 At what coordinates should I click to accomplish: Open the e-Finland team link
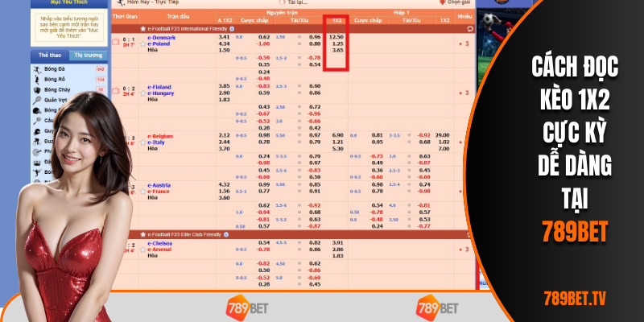tap(159, 87)
